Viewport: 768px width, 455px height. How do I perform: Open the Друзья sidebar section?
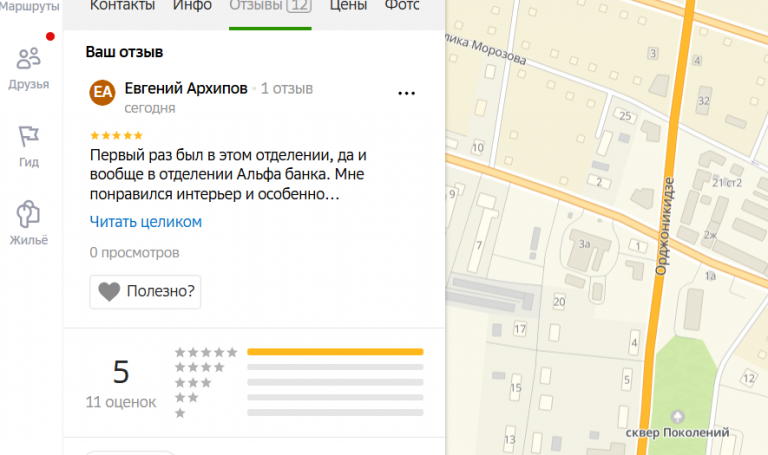(x=28, y=69)
